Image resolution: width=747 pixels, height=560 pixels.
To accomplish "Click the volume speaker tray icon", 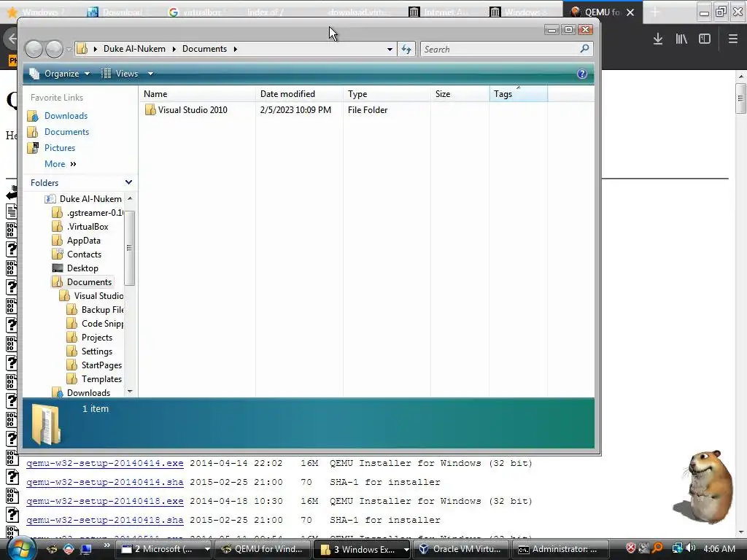I will (690, 548).
